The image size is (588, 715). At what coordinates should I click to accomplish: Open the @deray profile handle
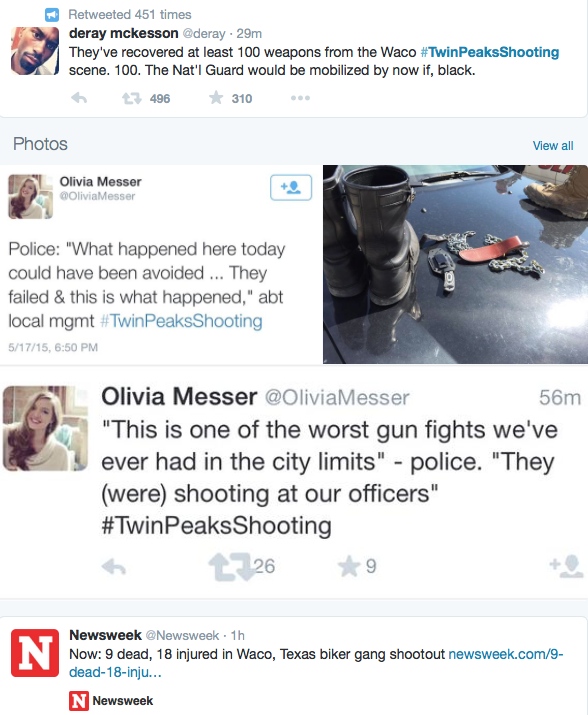pyautogui.click(x=203, y=34)
